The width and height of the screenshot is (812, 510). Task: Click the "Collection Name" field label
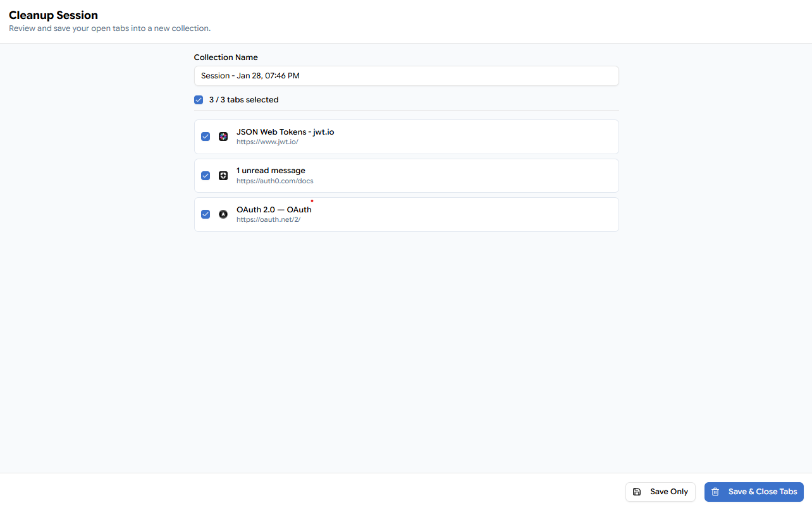coord(226,58)
